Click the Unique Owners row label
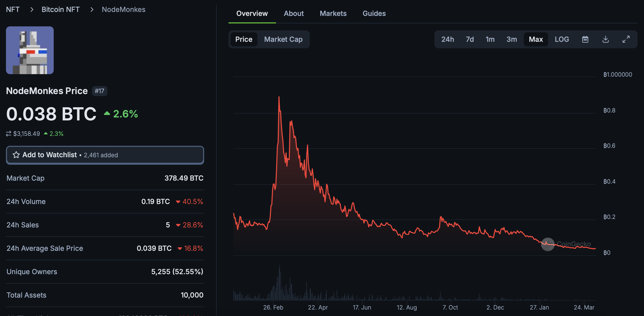This screenshot has height=316, width=644. tap(32, 272)
